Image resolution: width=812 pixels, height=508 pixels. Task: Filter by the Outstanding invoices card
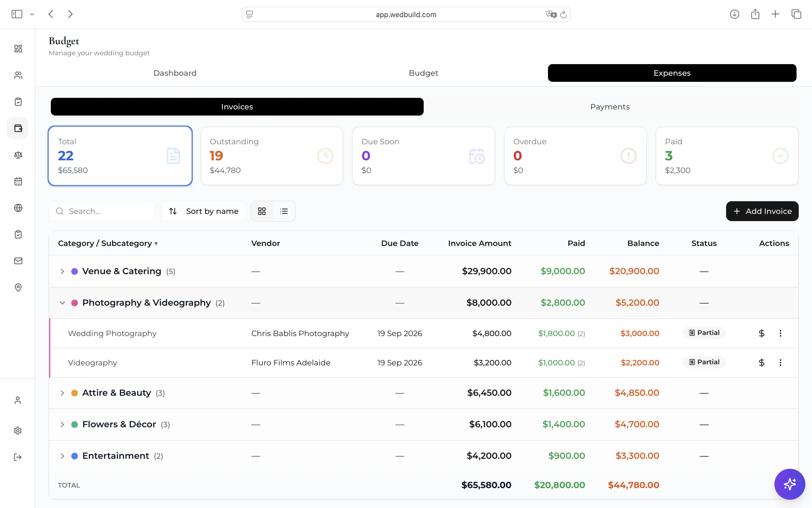click(x=272, y=156)
